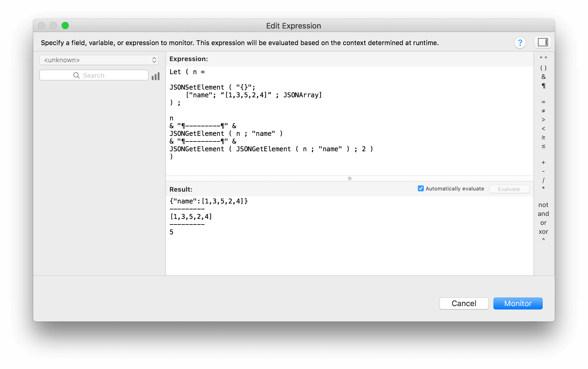Click the Evaluate button
The width and height of the screenshot is (588, 369).
tap(509, 189)
